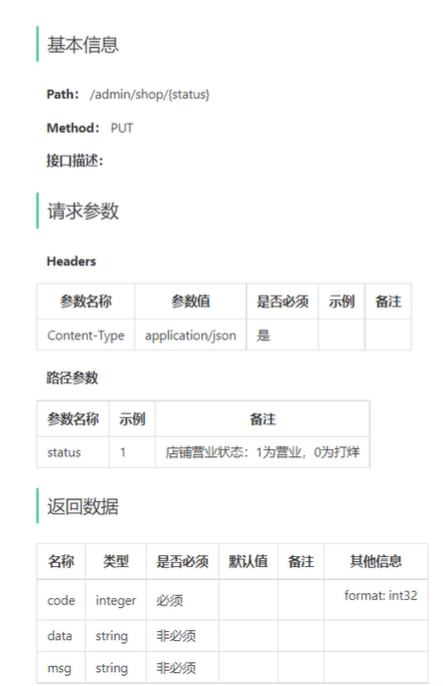The height and width of the screenshot is (686, 443).
Task: Click the 默认值 column header
Action: [248, 561]
